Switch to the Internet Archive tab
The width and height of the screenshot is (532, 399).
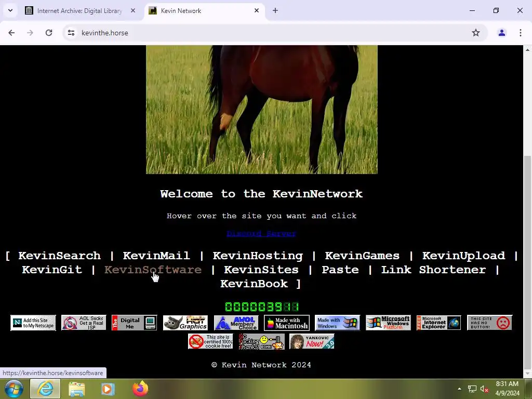click(x=79, y=10)
